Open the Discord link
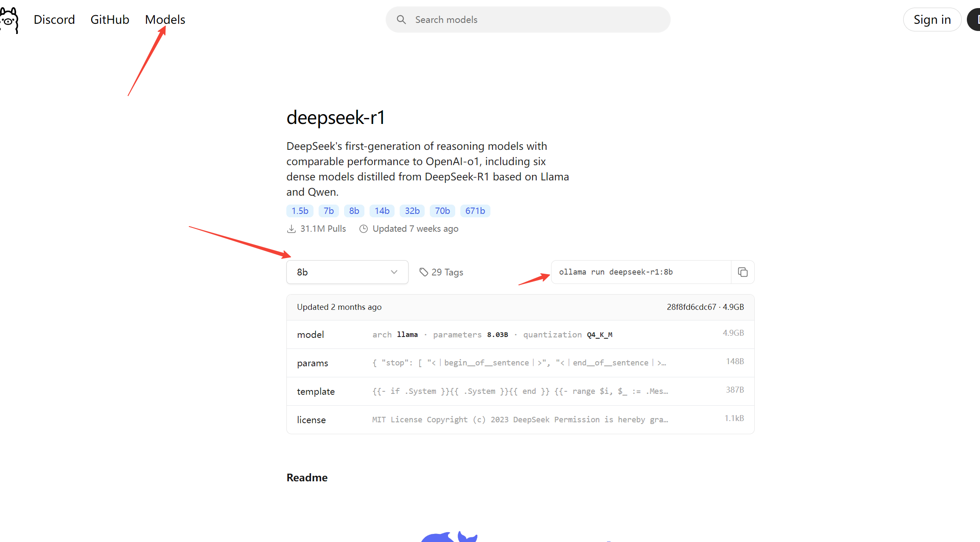This screenshot has height=542, width=980. [x=54, y=19]
